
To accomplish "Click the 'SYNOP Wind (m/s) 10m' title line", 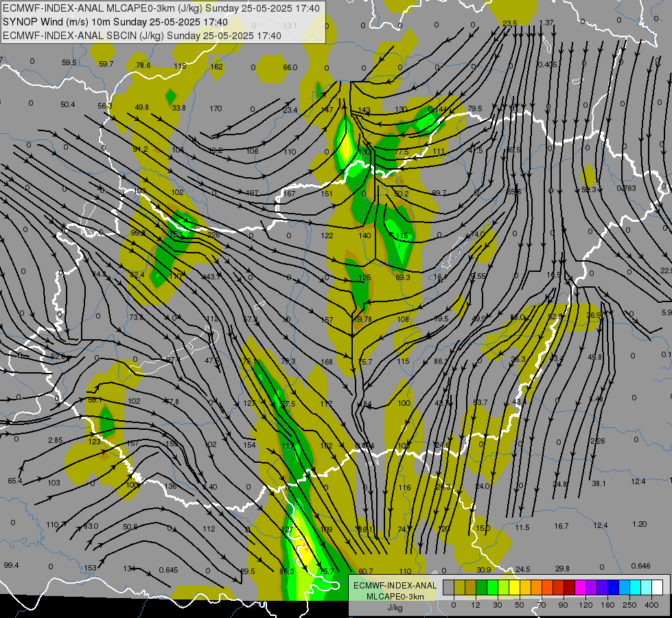I will [x=56, y=22].
